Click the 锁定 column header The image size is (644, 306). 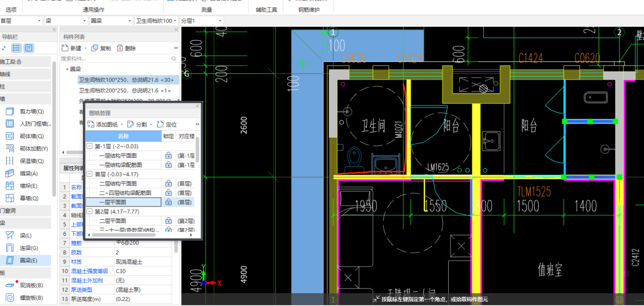[x=168, y=136]
